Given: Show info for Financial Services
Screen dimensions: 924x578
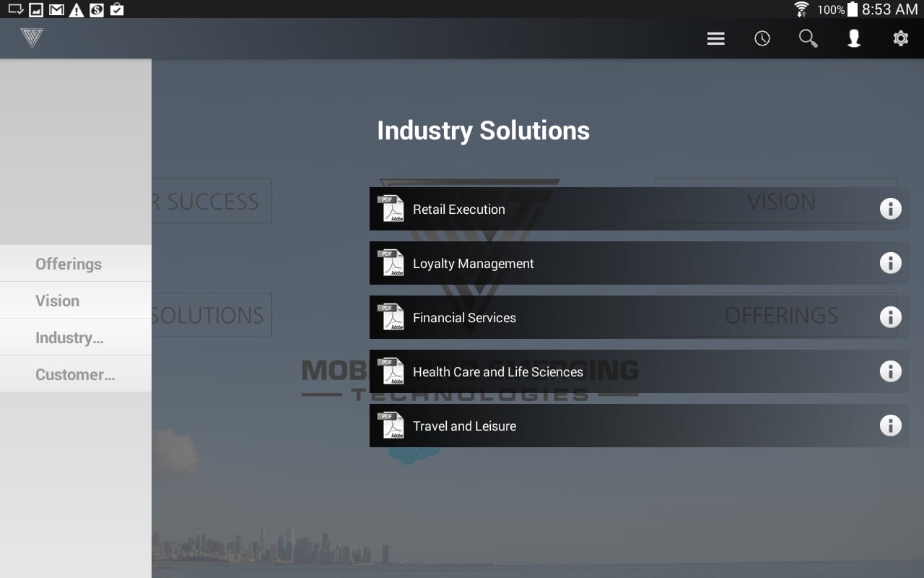Looking at the screenshot, I should point(891,317).
